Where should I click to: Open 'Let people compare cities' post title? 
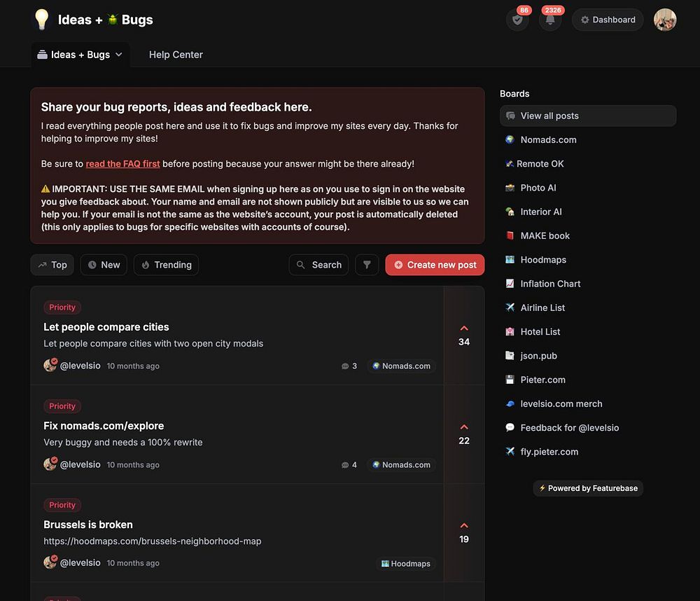[x=106, y=327]
